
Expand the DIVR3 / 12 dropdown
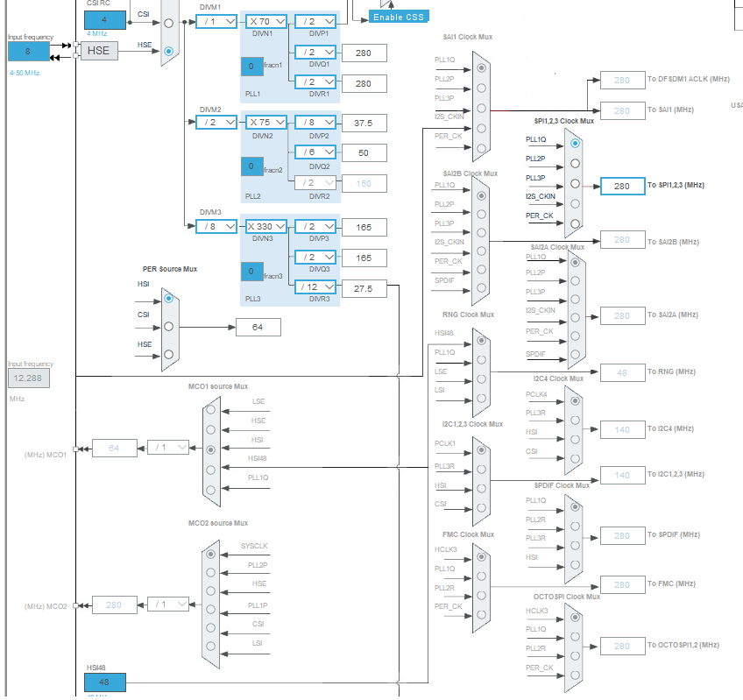pyautogui.click(x=315, y=287)
